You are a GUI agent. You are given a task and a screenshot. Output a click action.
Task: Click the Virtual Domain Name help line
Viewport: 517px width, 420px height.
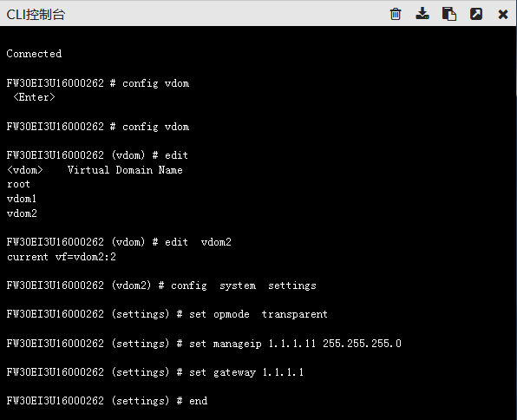point(95,170)
